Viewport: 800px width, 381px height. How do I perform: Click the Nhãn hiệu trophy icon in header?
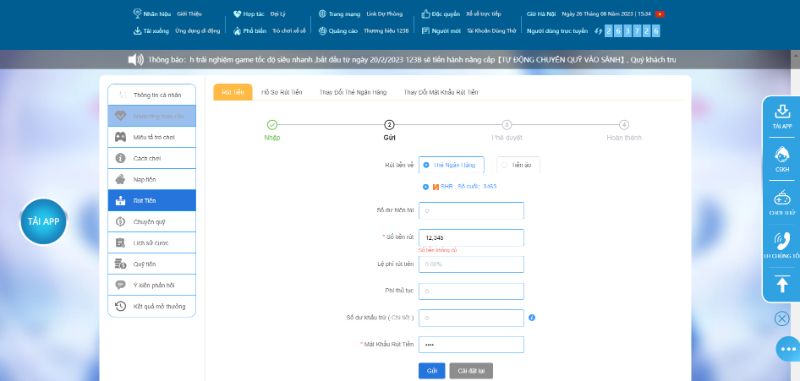point(137,13)
